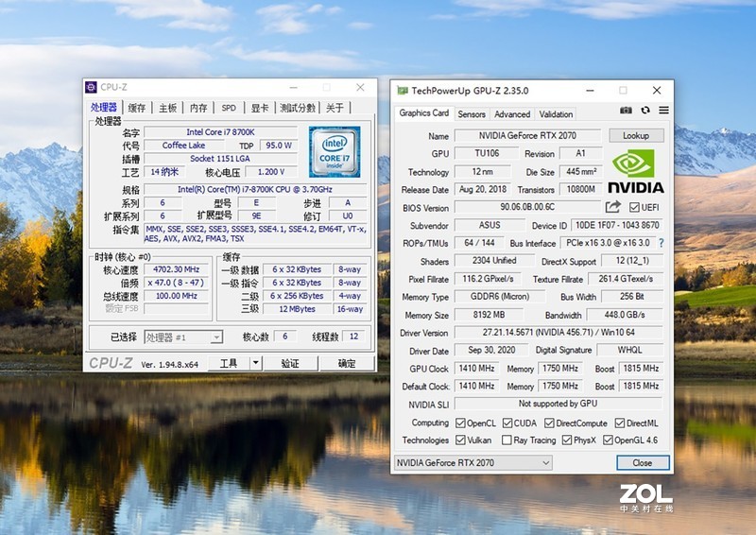756x535 pixels.
Task: Click the Shaders 2304 Unified value
Action: click(494, 261)
